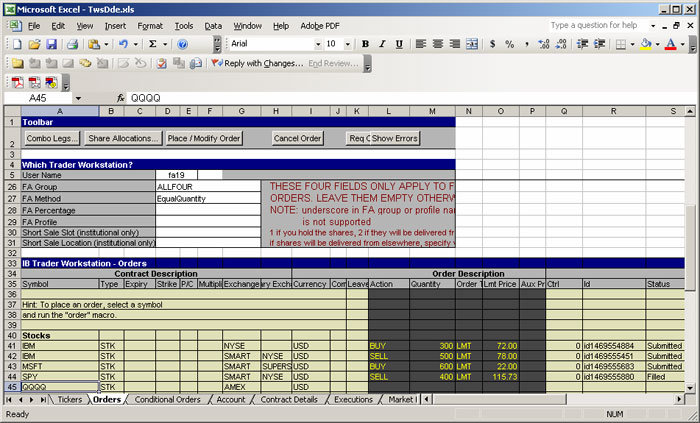Select column header A
Viewport: 700px width, 423px height.
60,111
